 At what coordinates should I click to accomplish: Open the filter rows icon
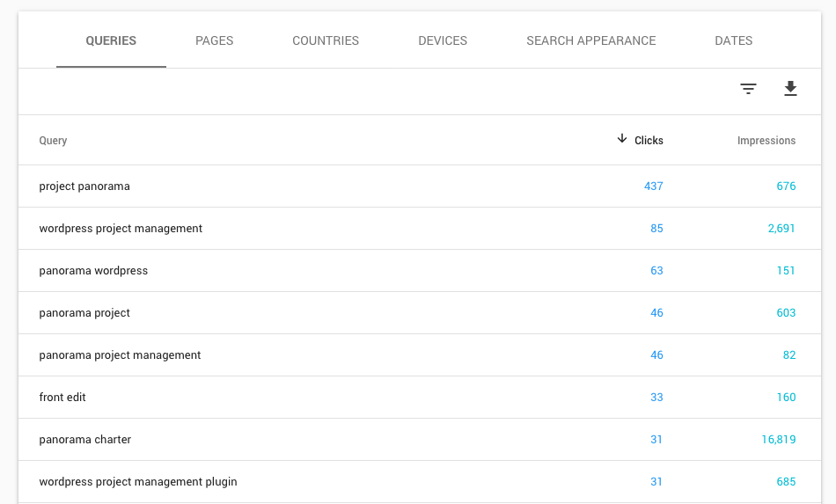[x=748, y=89]
